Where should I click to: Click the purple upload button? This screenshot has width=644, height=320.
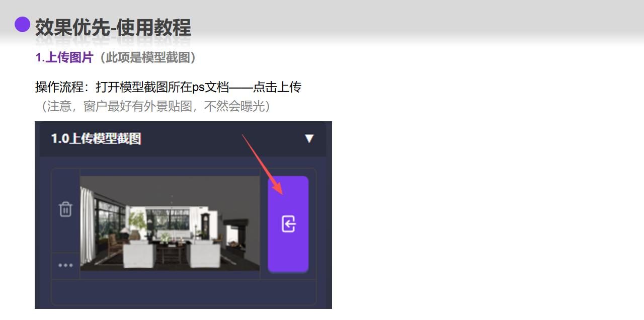pos(288,224)
